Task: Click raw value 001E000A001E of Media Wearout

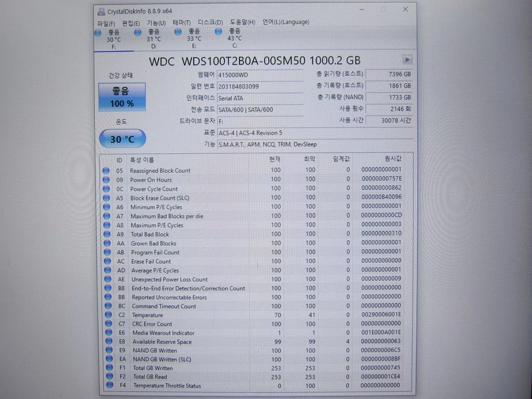Action: [381, 332]
